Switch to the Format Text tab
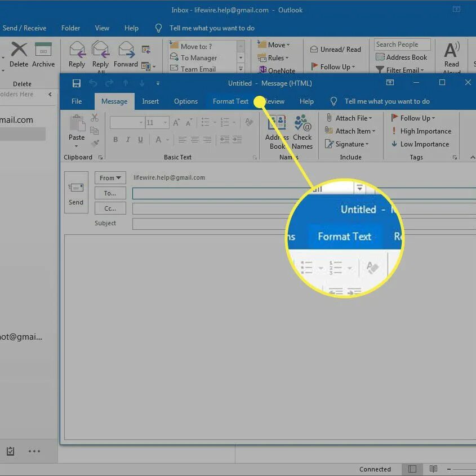The height and width of the screenshot is (476, 476). pyautogui.click(x=230, y=101)
